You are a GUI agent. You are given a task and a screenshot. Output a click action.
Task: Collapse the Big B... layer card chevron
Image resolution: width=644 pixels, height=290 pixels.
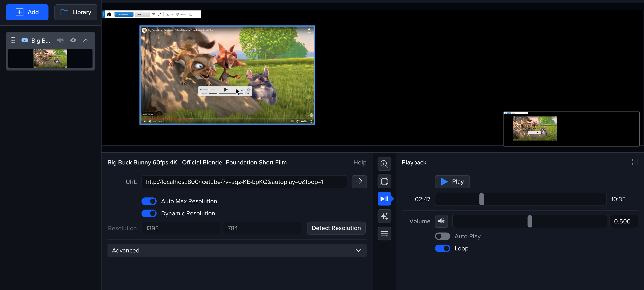click(x=86, y=40)
